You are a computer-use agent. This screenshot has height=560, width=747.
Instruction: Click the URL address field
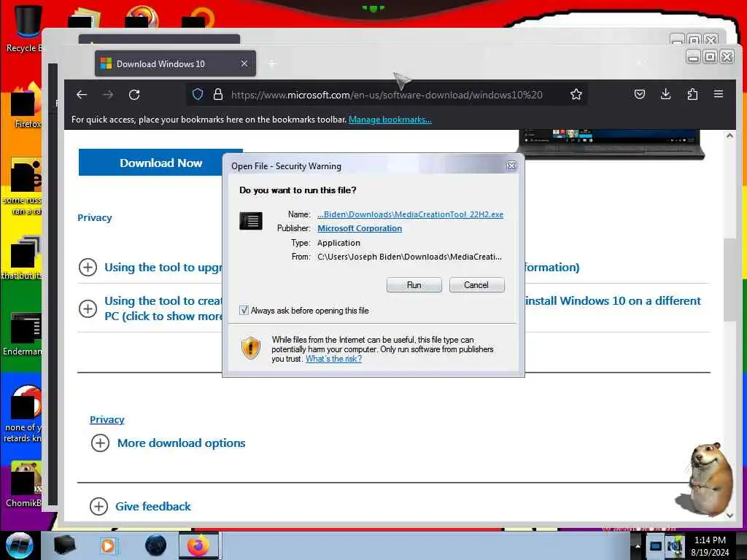pyautogui.click(x=387, y=95)
